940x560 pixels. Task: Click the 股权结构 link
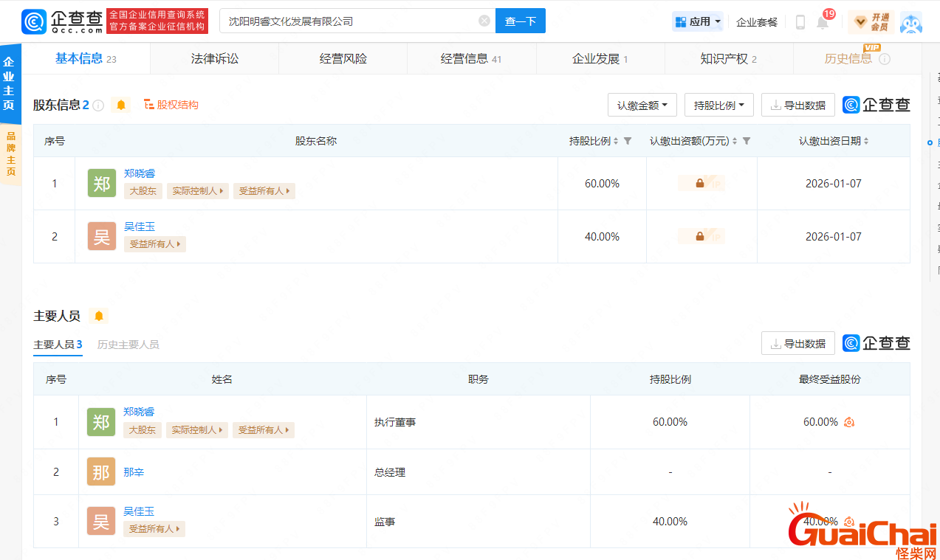tap(171, 105)
